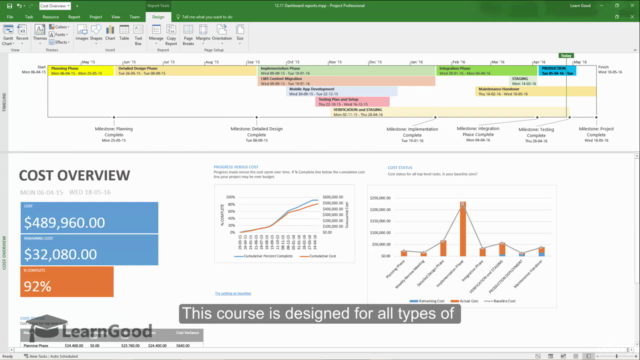The image size is (640, 360).
Task: Open the Undo history dropdown arrow
Action: point(24,6)
